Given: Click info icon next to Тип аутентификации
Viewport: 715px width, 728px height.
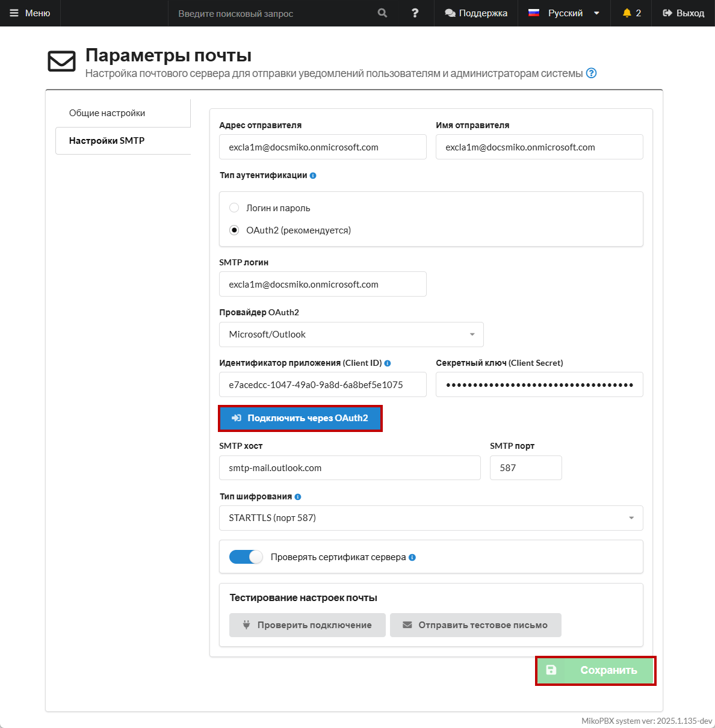Looking at the screenshot, I should point(313,176).
